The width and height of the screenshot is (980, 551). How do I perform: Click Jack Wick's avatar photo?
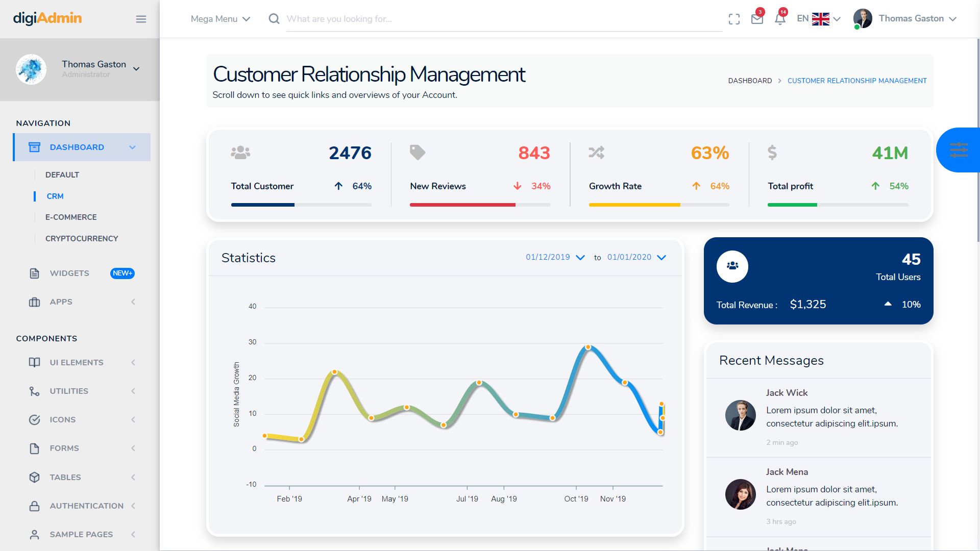pos(741,415)
